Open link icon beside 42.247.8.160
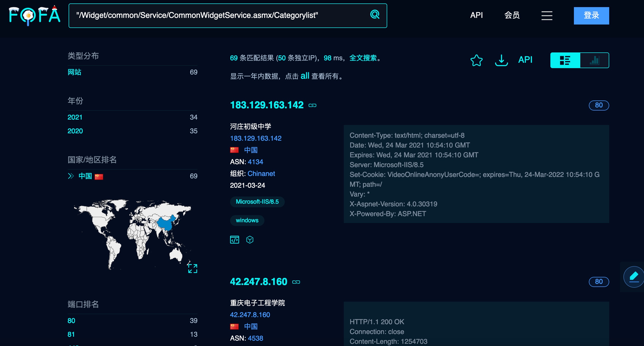 [x=296, y=282]
